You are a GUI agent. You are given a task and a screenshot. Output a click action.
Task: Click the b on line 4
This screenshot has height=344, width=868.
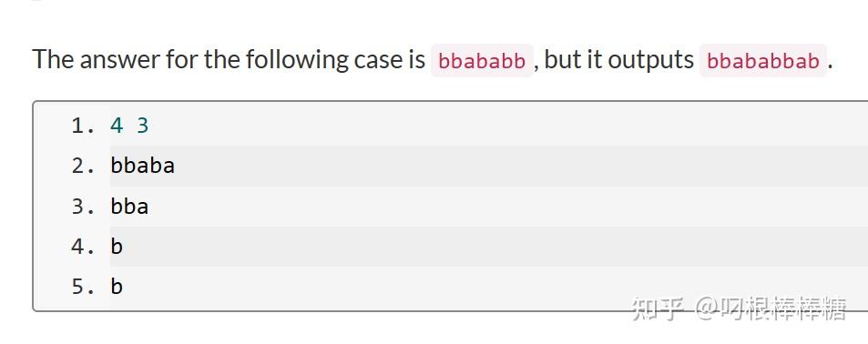pos(117,247)
